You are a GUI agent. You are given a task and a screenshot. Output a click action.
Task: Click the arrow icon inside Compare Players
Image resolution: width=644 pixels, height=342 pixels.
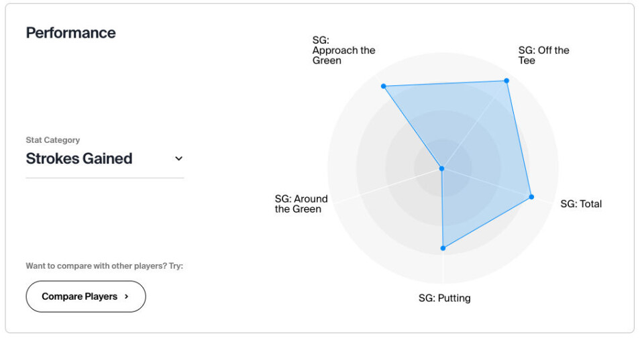click(127, 296)
